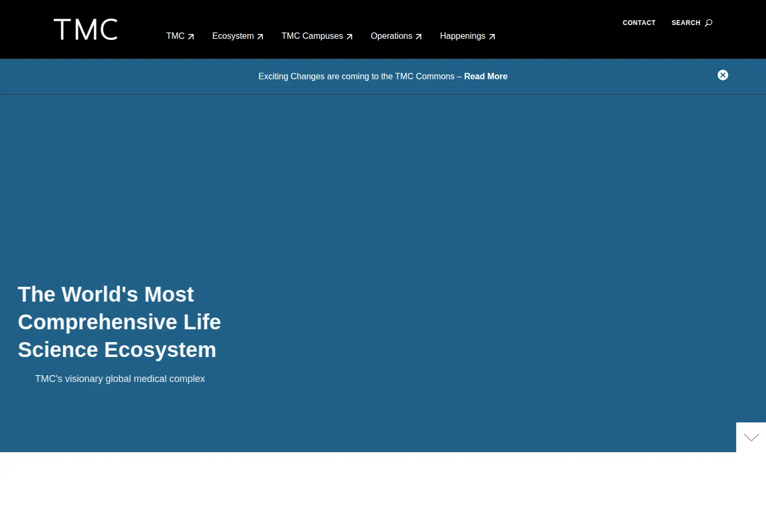This screenshot has height=532, width=766.
Task: Open the Search link
Action: tap(692, 23)
